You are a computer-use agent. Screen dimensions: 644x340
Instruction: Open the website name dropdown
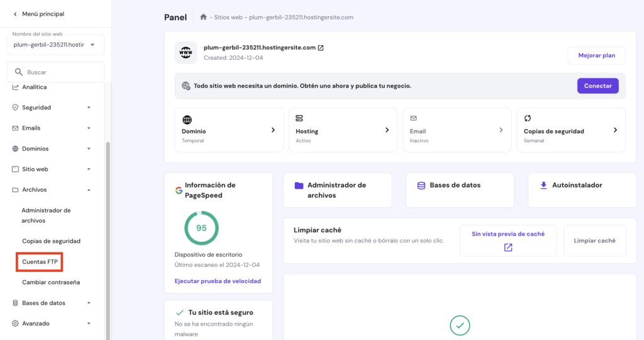click(x=92, y=45)
